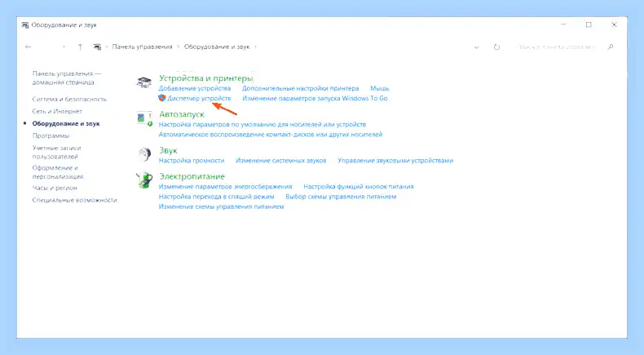This screenshot has width=644, height=355.
Task: Click the Control Panel icon in the address bar
Action: click(x=97, y=47)
